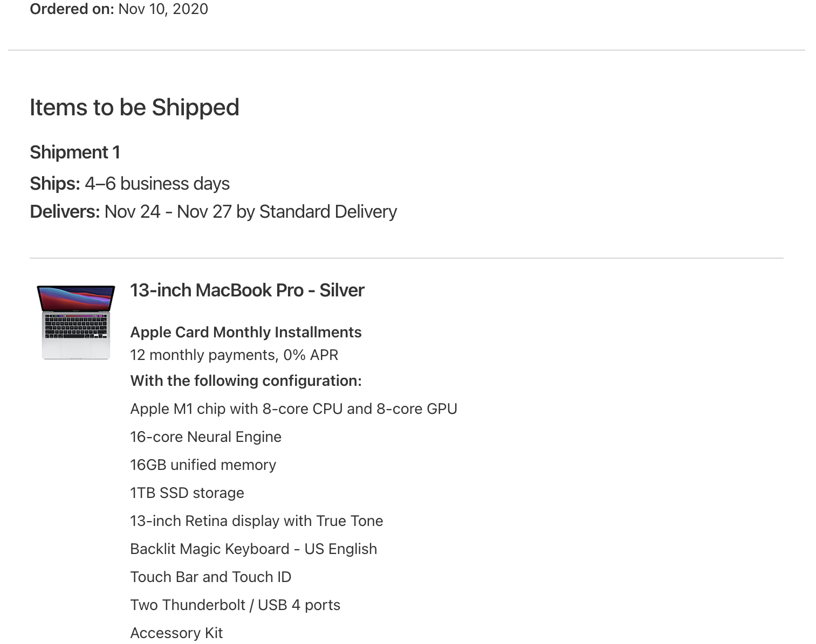Click the Items to be Shipped heading
This screenshot has width=816, height=644.
(x=134, y=107)
